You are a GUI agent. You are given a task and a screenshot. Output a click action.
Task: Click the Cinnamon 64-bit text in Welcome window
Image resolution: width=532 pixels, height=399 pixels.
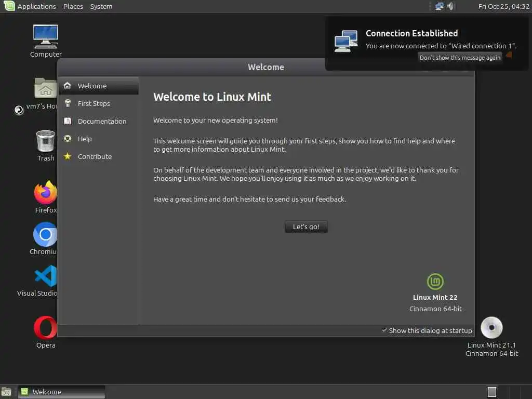tap(435, 309)
